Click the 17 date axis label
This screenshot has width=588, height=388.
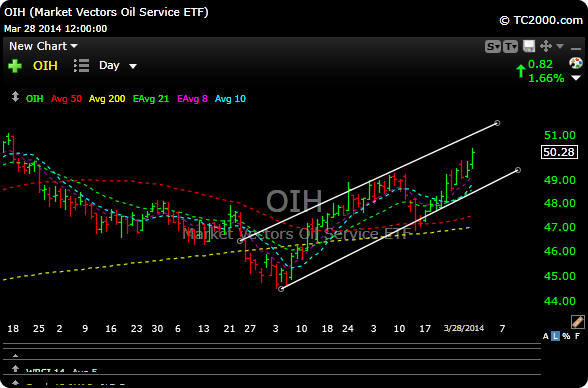point(425,329)
